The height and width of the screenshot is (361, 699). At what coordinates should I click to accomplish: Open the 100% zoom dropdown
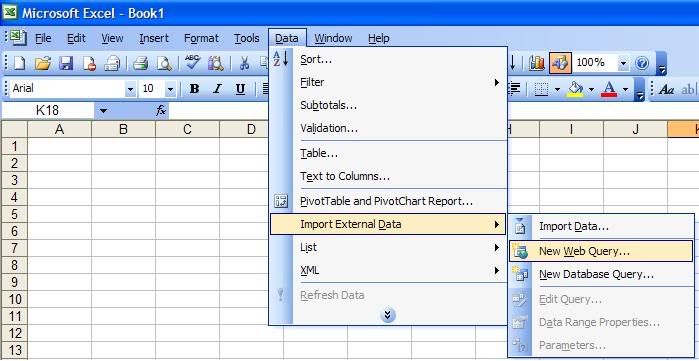tap(623, 63)
